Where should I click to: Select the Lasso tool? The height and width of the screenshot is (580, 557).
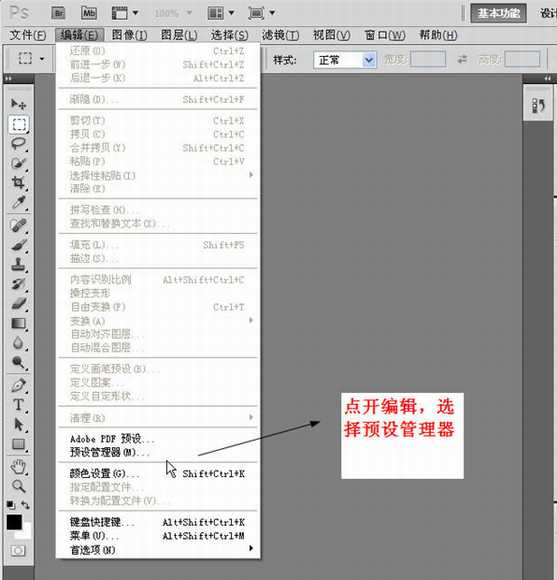tap(18, 144)
